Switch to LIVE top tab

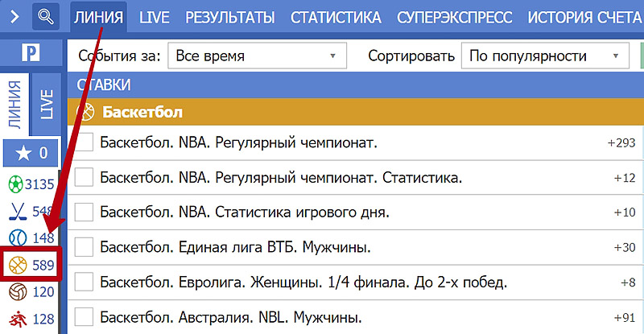click(154, 17)
